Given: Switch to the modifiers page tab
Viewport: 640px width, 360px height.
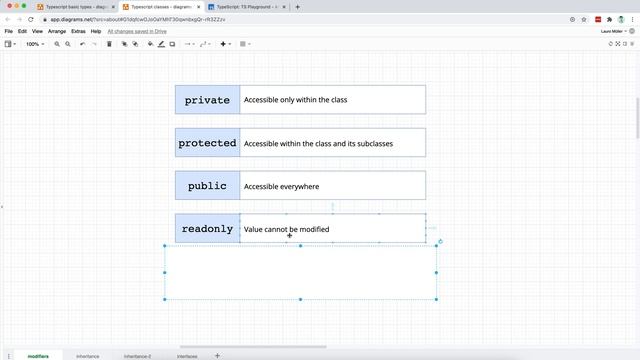Looking at the screenshot, I should 38,356.
